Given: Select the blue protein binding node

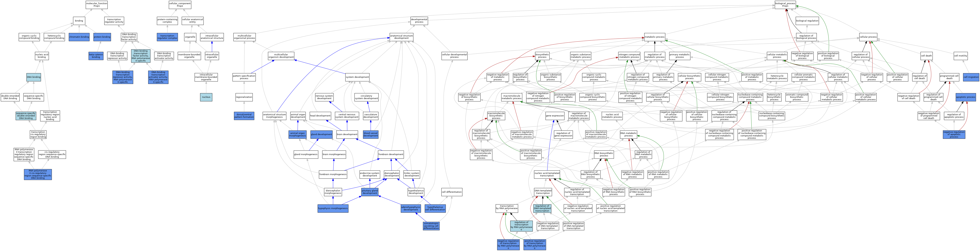Looking at the screenshot, I should point(102,37).
